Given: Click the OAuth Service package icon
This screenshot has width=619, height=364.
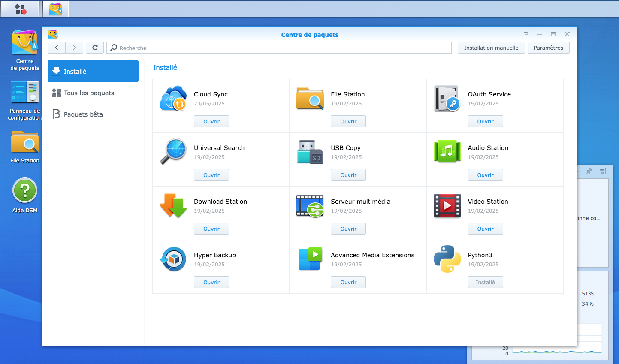Looking at the screenshot, I should (x=447, y=98).
